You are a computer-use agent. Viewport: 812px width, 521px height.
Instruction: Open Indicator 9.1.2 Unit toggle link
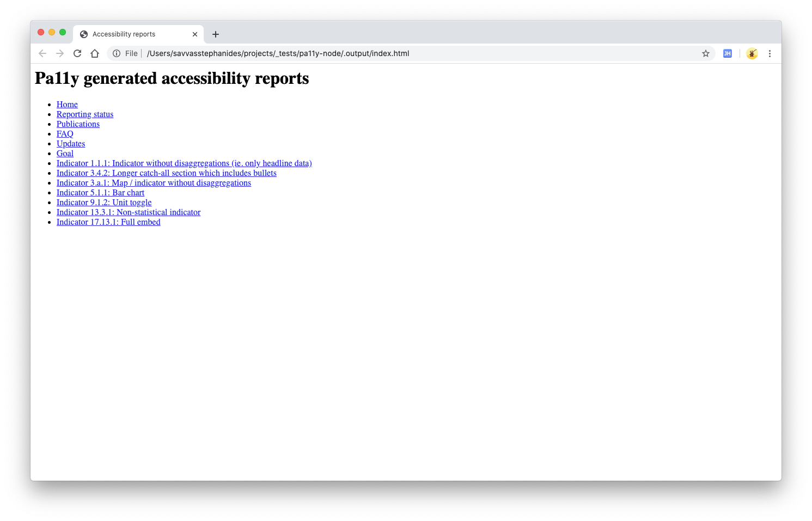click(104, 203)
